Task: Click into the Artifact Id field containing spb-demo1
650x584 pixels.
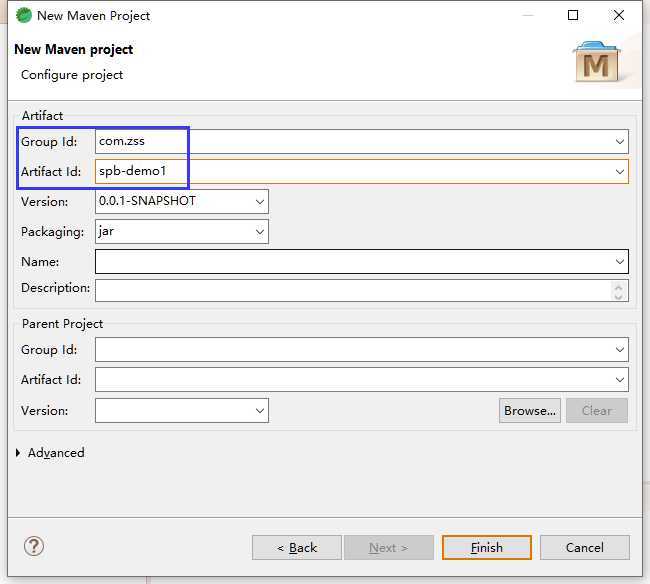Action: [361, 172]
